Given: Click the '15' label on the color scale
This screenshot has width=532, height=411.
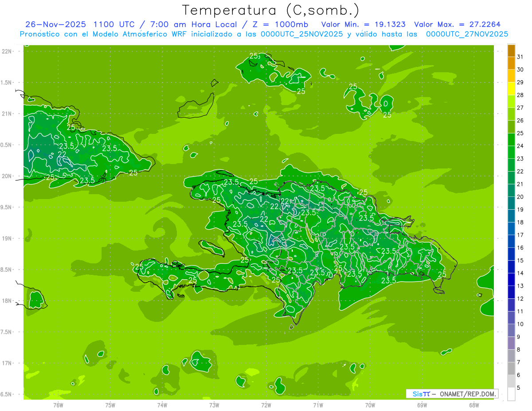Looking at the screenshot, I should click(x=520, y=260).
